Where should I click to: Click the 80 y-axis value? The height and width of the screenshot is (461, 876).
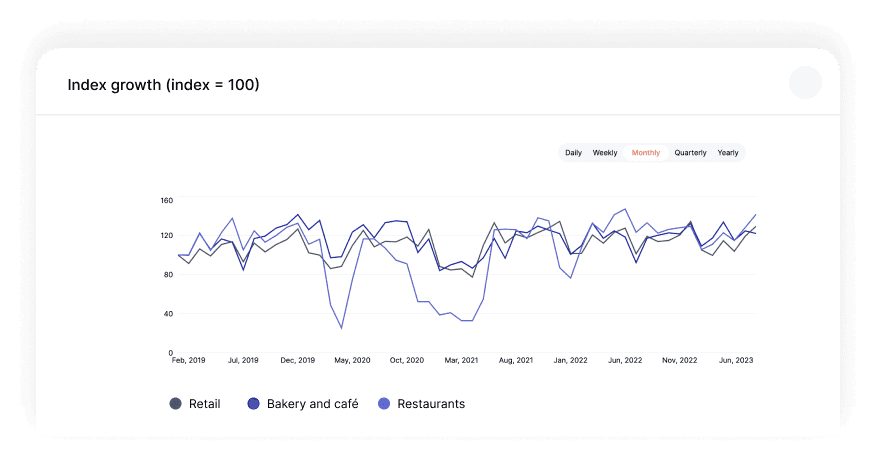[x=169, y=274]
